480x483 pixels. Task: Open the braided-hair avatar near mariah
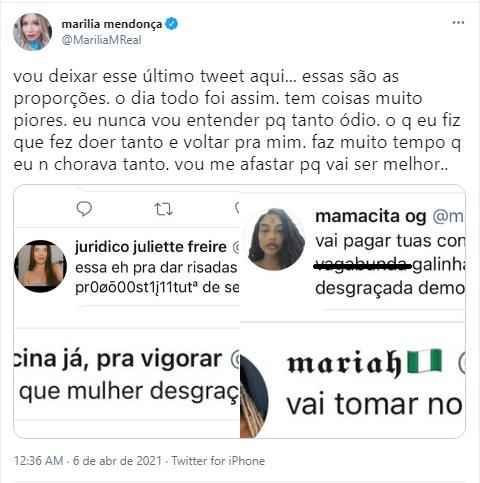click(254, 397)
